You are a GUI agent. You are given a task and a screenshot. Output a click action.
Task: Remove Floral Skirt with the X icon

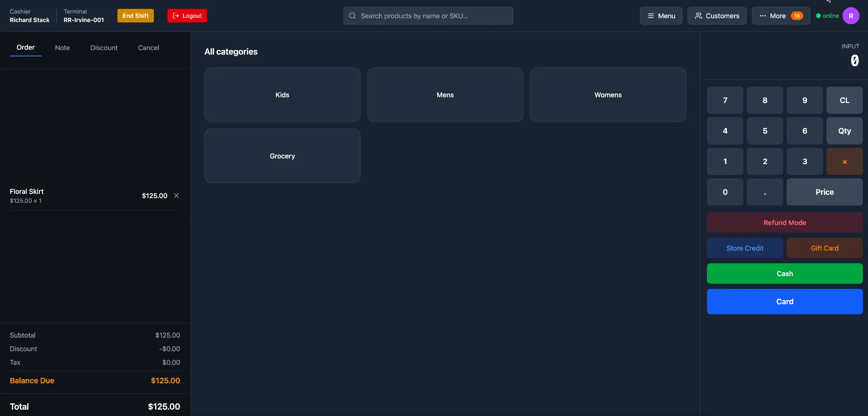tap(176, 196)
